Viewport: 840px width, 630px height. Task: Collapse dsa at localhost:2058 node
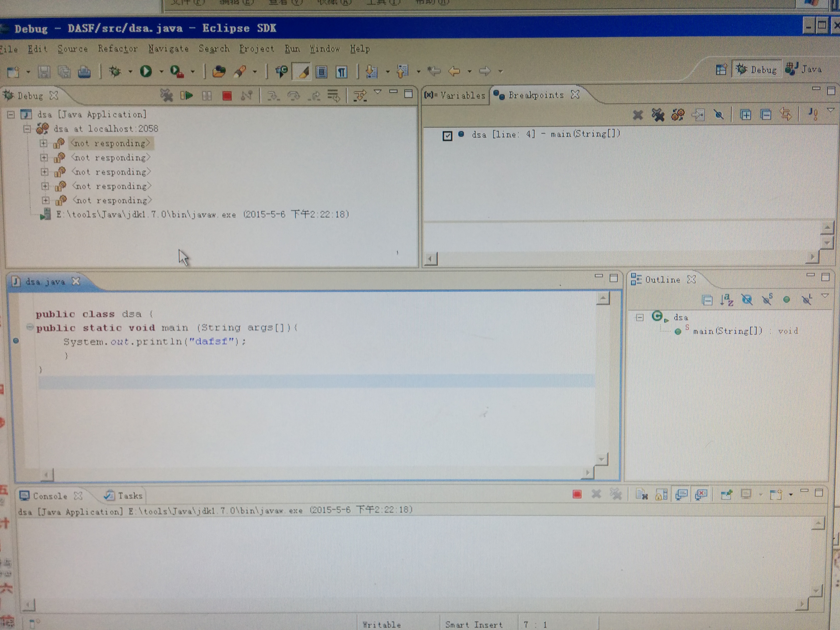pos(27,129)
